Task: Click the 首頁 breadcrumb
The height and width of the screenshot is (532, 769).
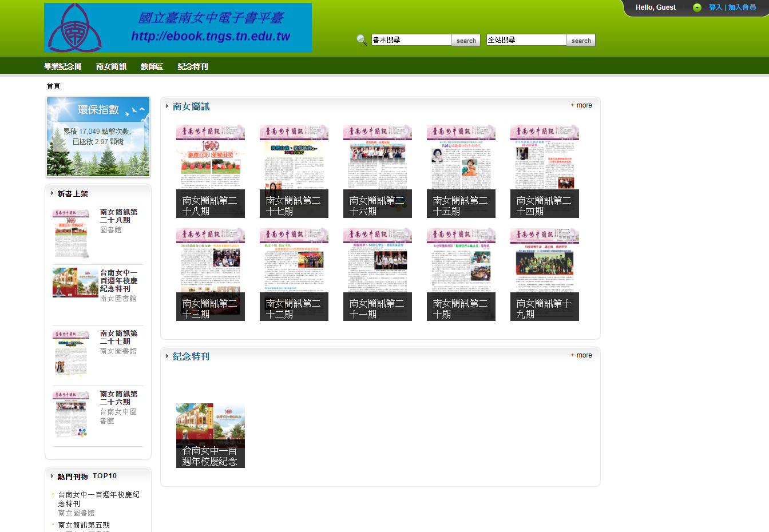Action: coord(53,86)
